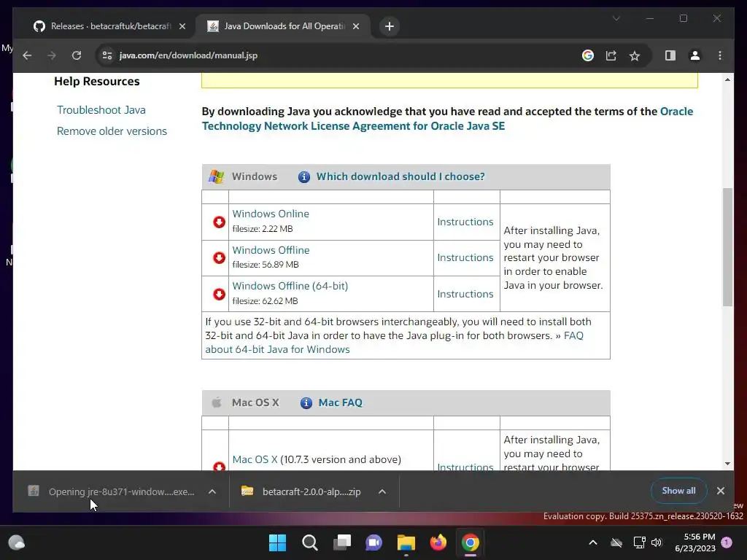Click the Mac OS X download link

coord(255,459)
